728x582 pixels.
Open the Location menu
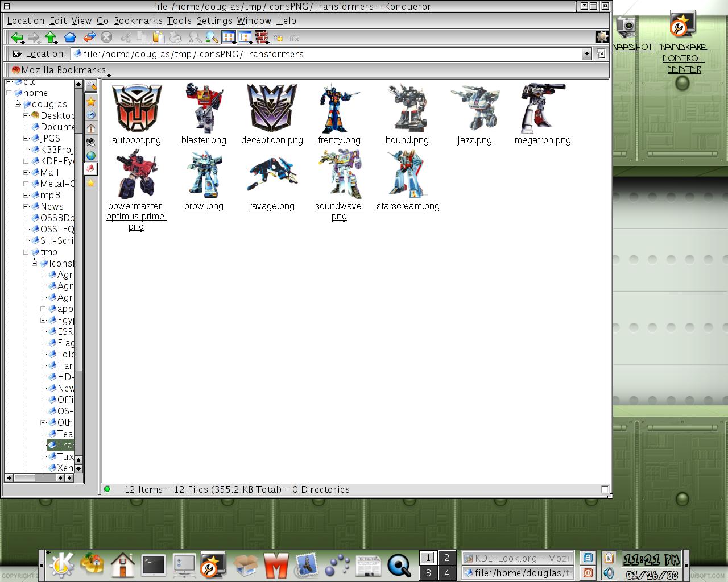coord(26,20)
